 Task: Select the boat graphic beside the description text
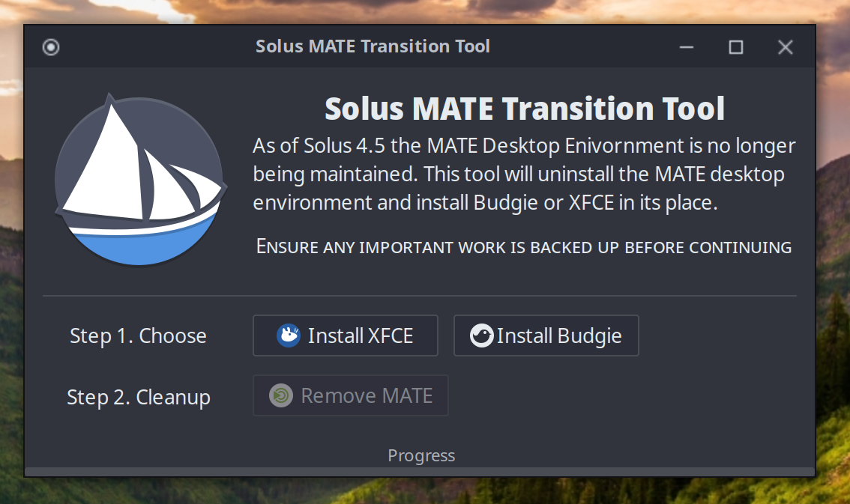click(140, 178)
